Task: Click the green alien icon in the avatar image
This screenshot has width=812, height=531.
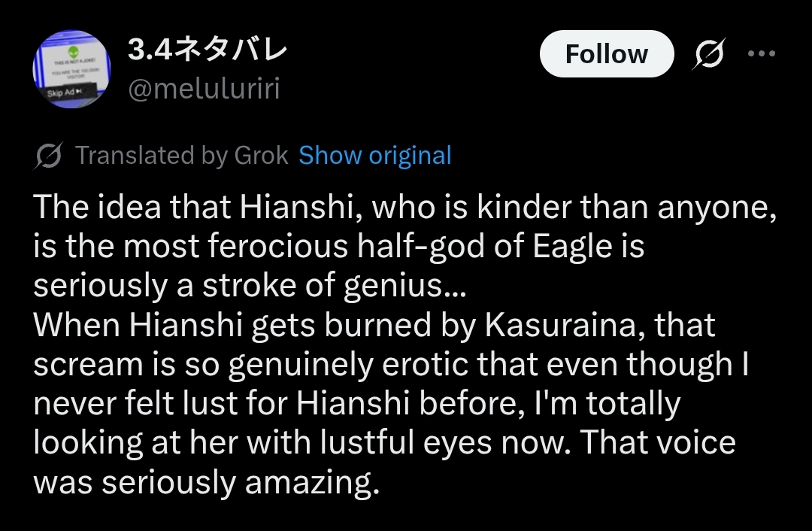Action: pos(74,53)
